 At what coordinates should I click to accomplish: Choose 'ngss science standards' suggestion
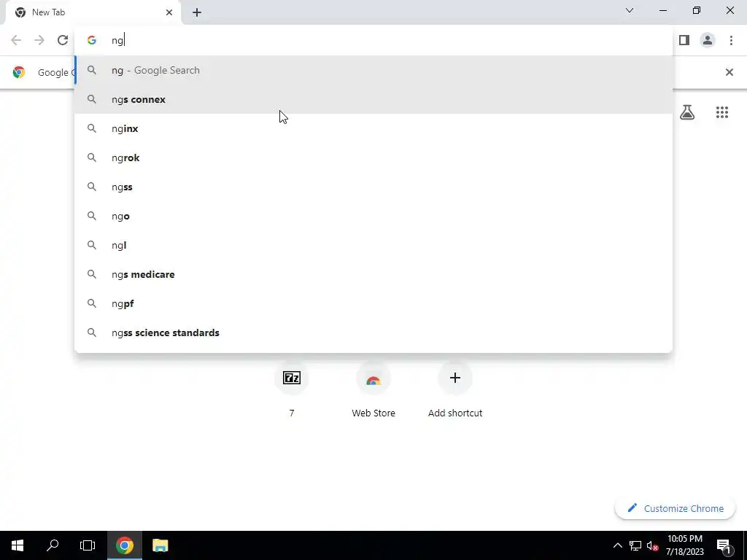tap(373, 332)
